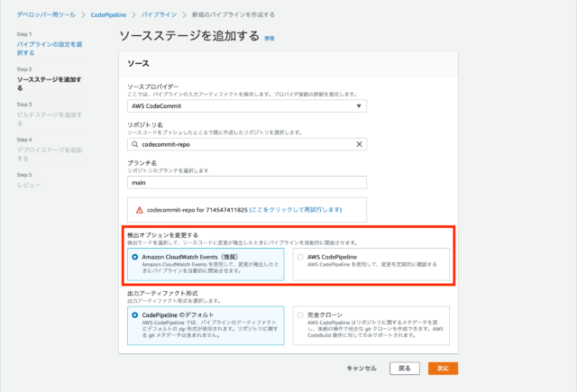The width and height of the screenshot is (577, 392).
Task: Open the 情報 info link beside title
Action: (270, 39)
